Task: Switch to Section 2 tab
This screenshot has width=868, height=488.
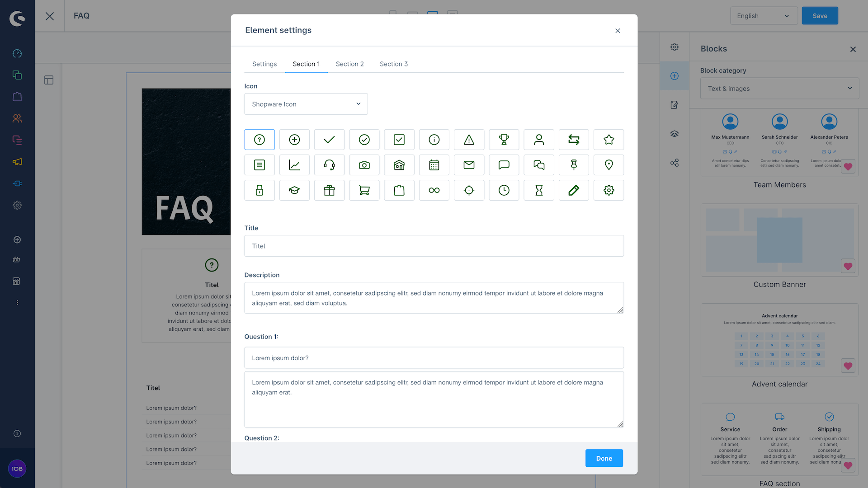Action: 349,64
